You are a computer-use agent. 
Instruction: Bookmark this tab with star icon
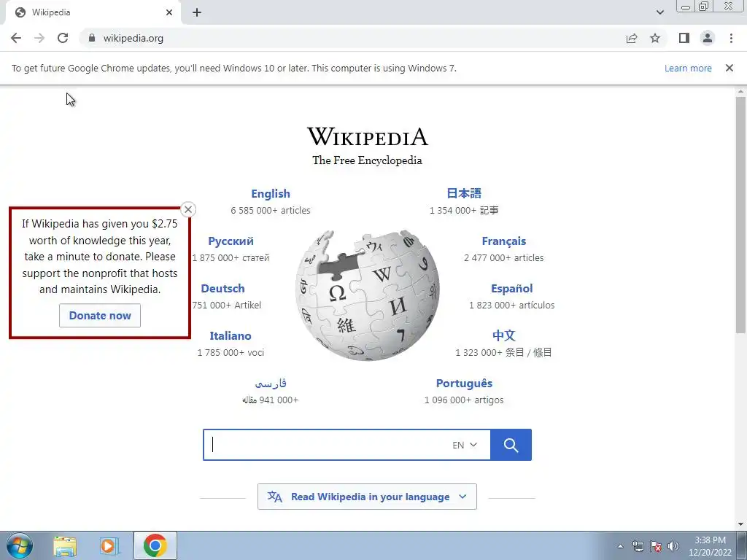coord(655,38)
